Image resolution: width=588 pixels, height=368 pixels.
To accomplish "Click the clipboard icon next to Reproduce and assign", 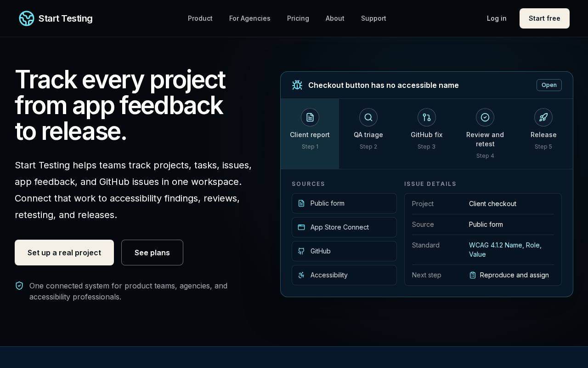I will pyautogui.click(x=473, y=275).
